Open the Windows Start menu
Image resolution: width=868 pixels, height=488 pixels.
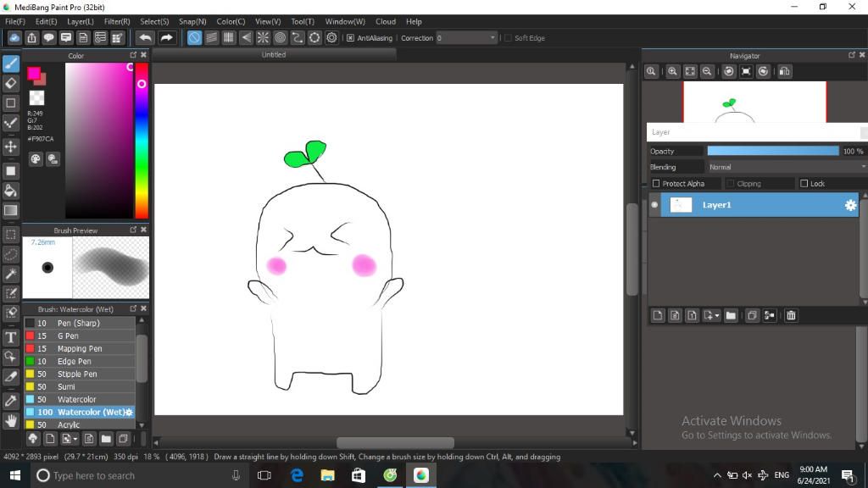15,475
